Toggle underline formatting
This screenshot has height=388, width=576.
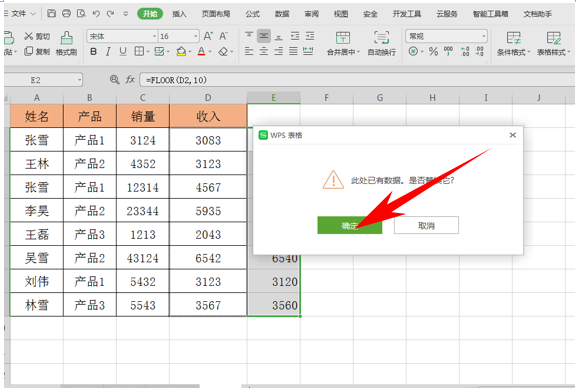[x=123, y=52]
